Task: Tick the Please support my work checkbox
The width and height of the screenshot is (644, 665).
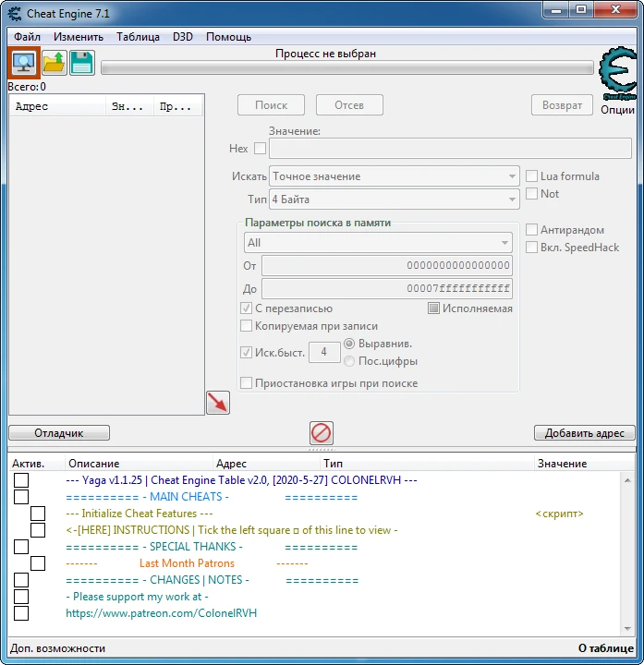Action: pos(21,597)
